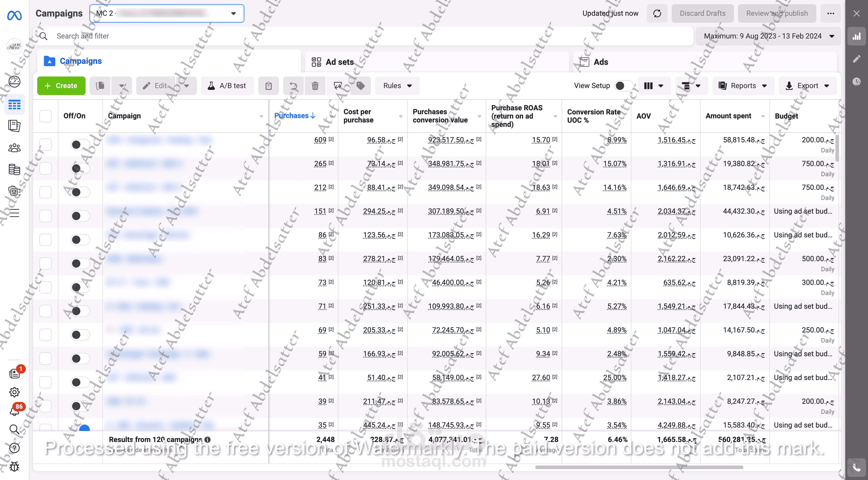Click the tag label icon in the toolbar
The width and height of the screenshot is (868, 480).
point(360,86)
